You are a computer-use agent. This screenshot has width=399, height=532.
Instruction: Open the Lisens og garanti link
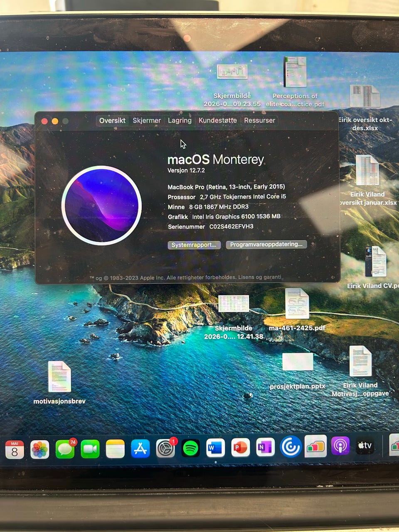260,277
